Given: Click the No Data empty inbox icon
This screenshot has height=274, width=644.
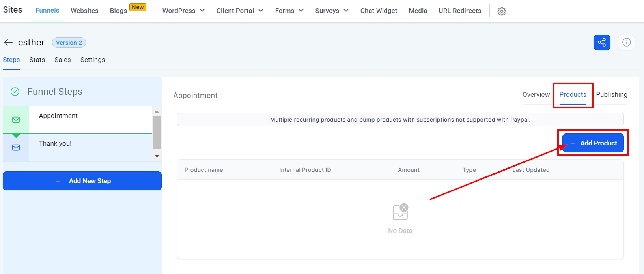Looking at the screenshot, I should 400,212.
